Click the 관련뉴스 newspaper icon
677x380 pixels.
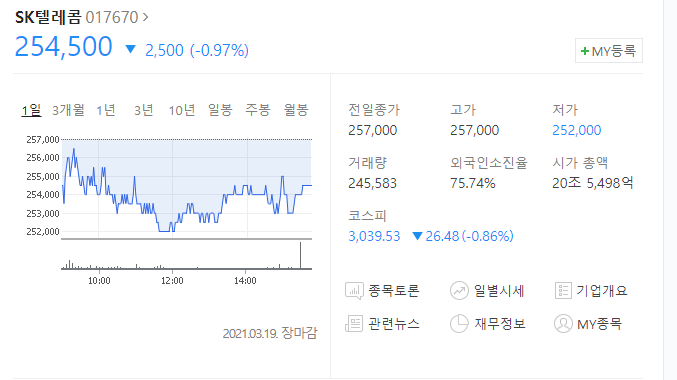(x=354, y=323)
